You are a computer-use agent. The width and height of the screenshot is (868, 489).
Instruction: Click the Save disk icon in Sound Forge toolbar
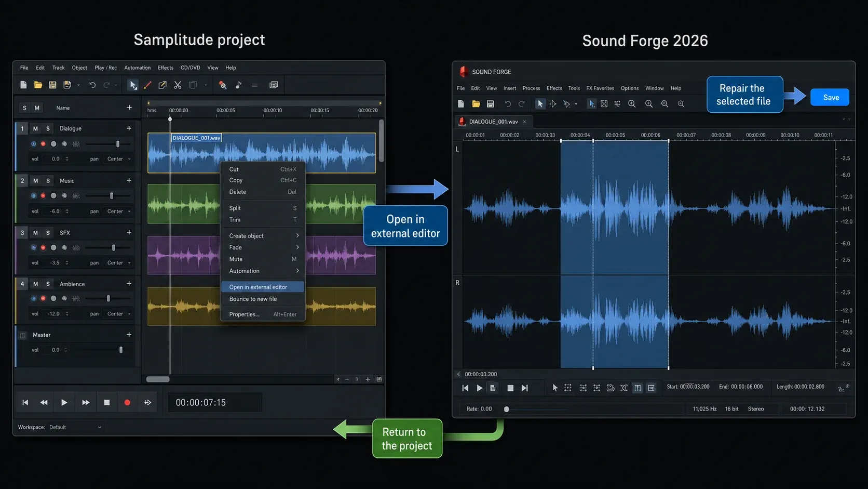click(x=490, y=104)
